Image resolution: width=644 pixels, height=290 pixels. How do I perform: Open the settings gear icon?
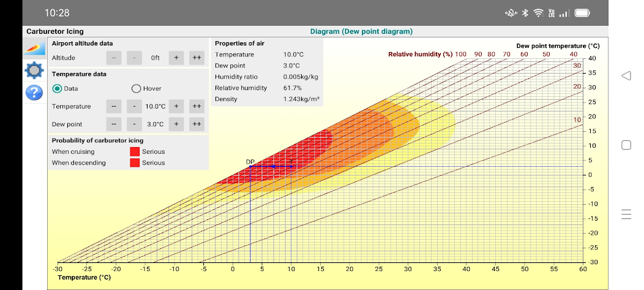tap(34, 71)
